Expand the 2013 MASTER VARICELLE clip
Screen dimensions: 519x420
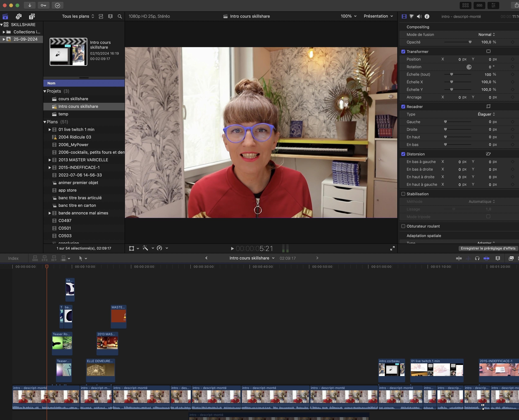tap(50, 160)
